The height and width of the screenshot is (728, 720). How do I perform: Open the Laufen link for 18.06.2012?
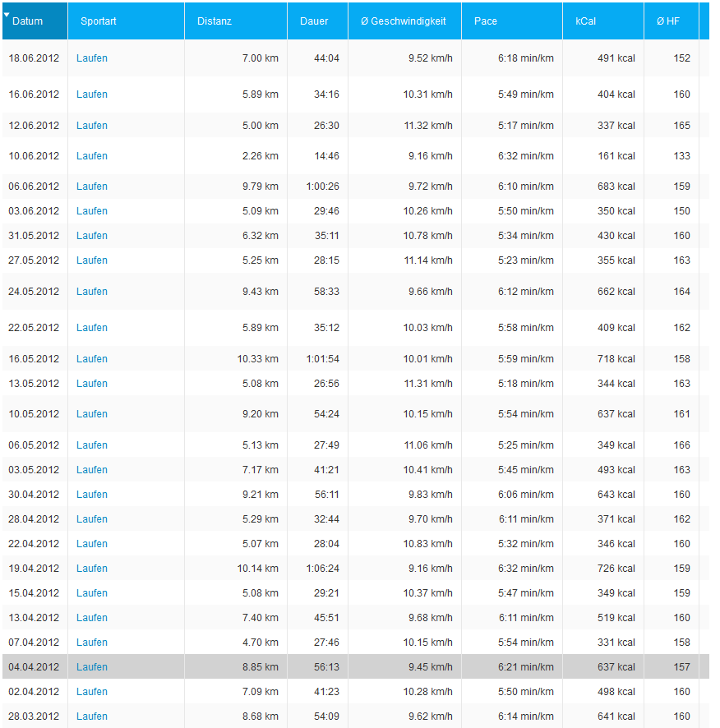92,58
